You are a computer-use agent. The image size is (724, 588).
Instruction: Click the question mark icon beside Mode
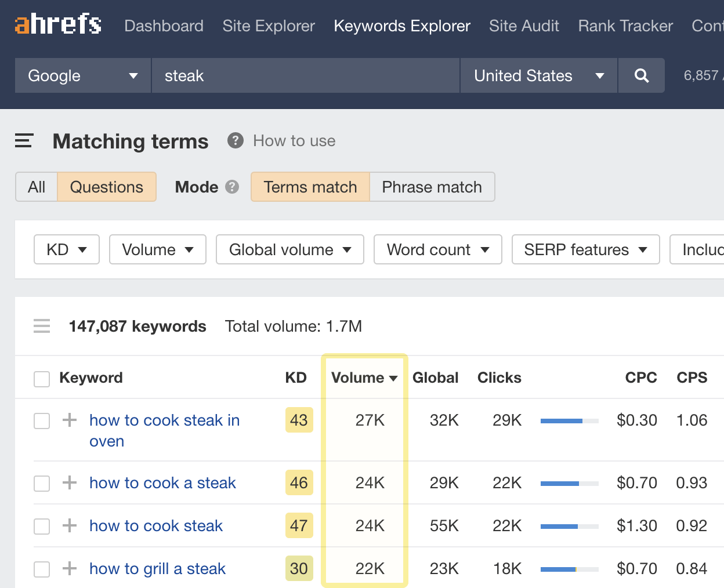[x=232, y=187]
